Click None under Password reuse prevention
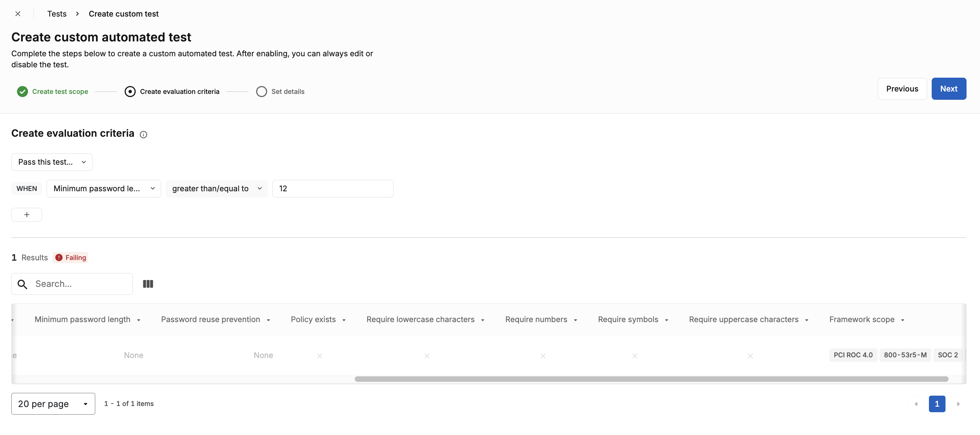This screenshot has width=980, height=435. (x=263, y=356)
